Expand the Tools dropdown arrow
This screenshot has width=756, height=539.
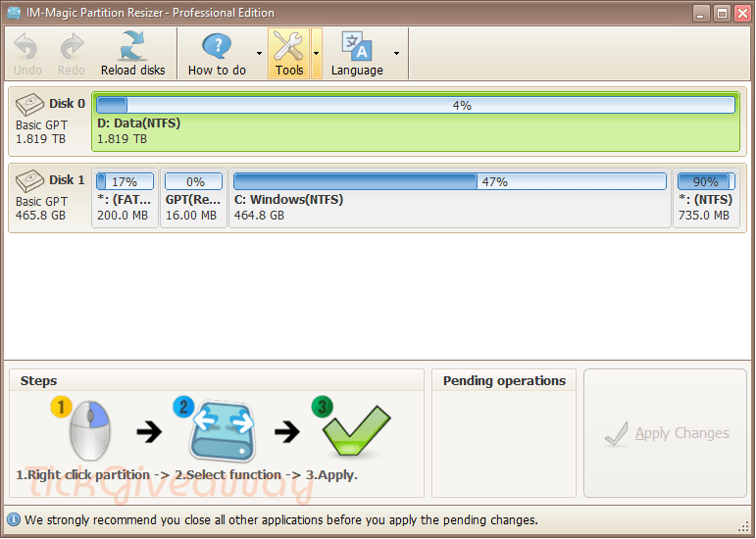tap(317, 54)
